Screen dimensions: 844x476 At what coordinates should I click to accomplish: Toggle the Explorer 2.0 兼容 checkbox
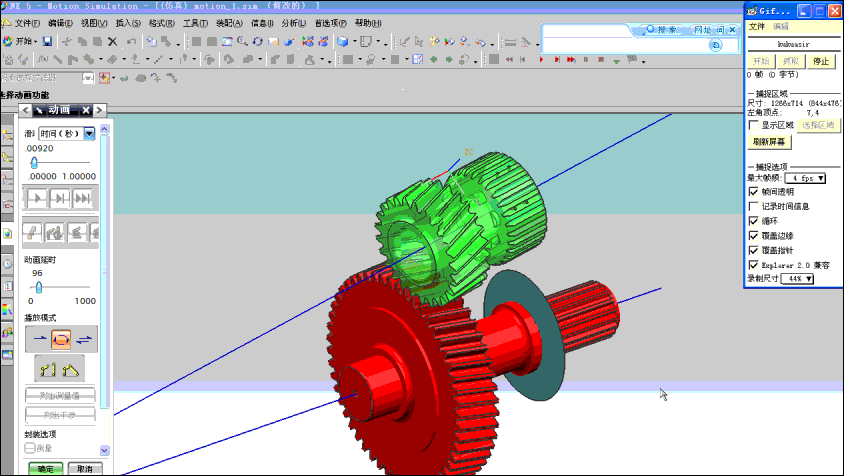click(x=754, y=265)
